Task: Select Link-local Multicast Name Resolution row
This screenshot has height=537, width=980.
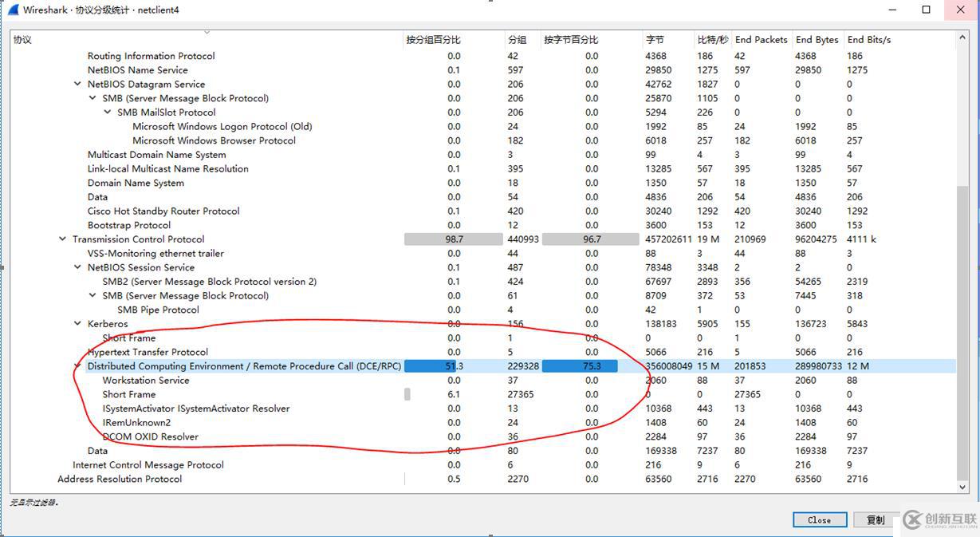Action: (482, 169)
